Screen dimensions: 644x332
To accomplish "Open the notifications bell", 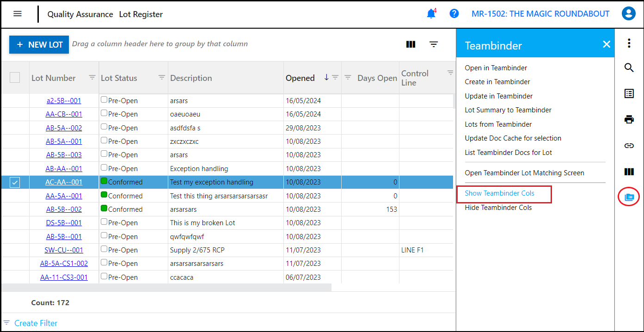I will (431, 14).
